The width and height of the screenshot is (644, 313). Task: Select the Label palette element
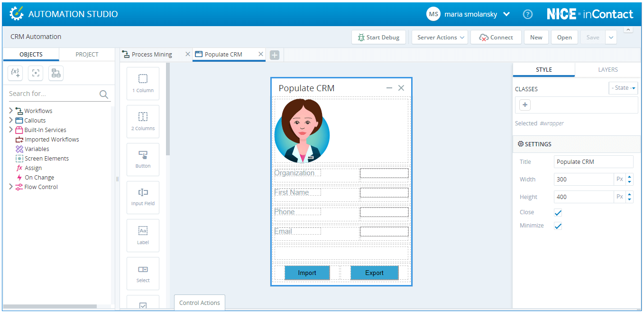click(143, 235)
